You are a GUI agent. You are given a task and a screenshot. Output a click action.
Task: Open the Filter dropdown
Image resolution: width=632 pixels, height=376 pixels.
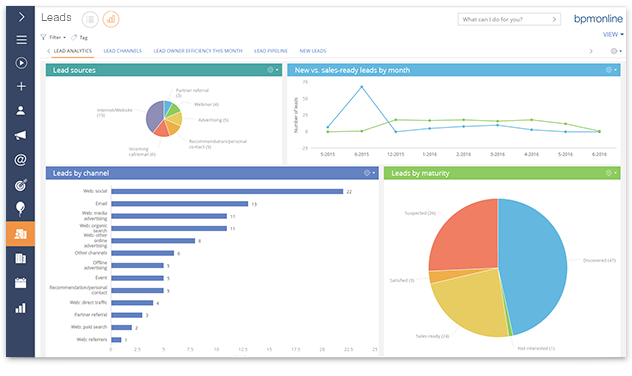(54, 37)
